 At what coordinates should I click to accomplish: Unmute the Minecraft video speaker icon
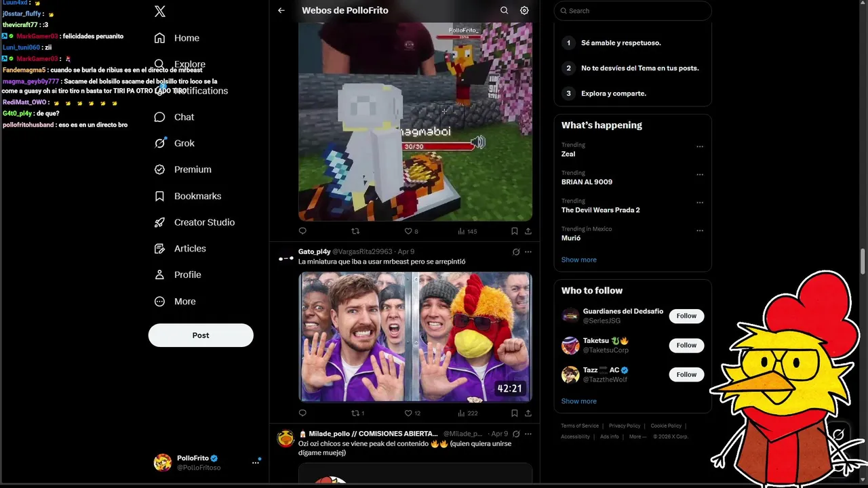(479, 142)
